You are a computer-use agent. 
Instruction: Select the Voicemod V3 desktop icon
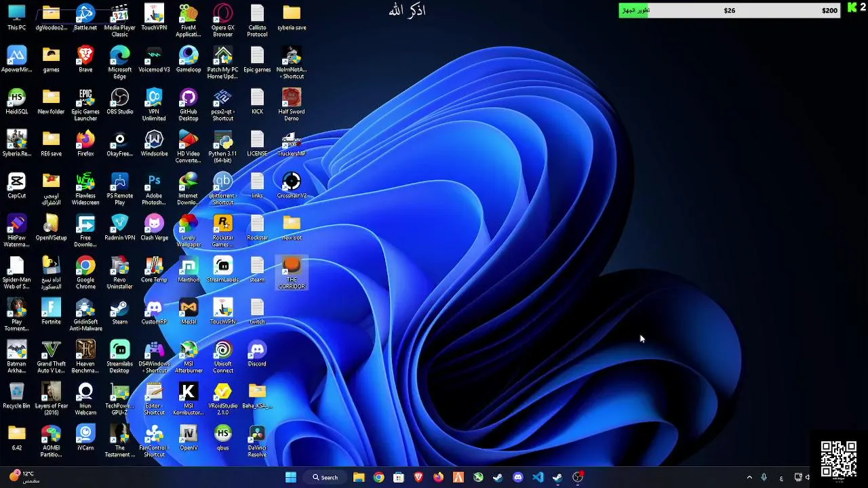(154, 60)
